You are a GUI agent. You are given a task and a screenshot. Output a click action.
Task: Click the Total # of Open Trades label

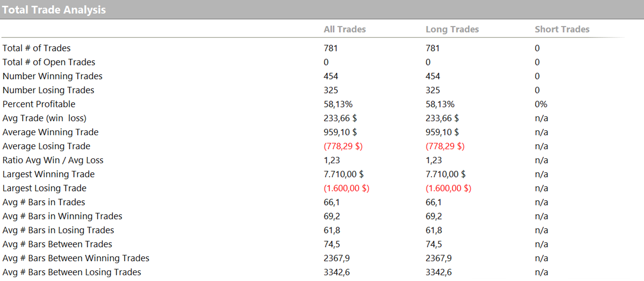coord(49,62)
